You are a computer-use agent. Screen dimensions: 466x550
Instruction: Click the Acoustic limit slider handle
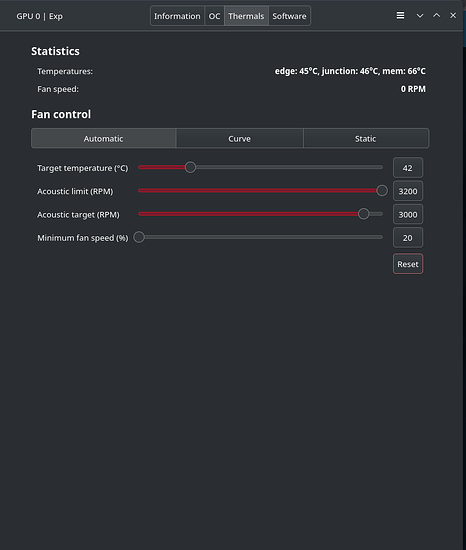click(x=382, y=190)
